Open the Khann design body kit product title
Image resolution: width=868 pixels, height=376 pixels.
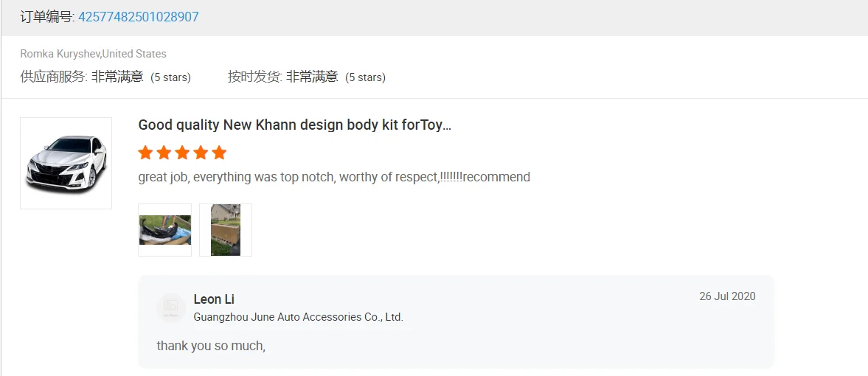[x=294, y=125]
